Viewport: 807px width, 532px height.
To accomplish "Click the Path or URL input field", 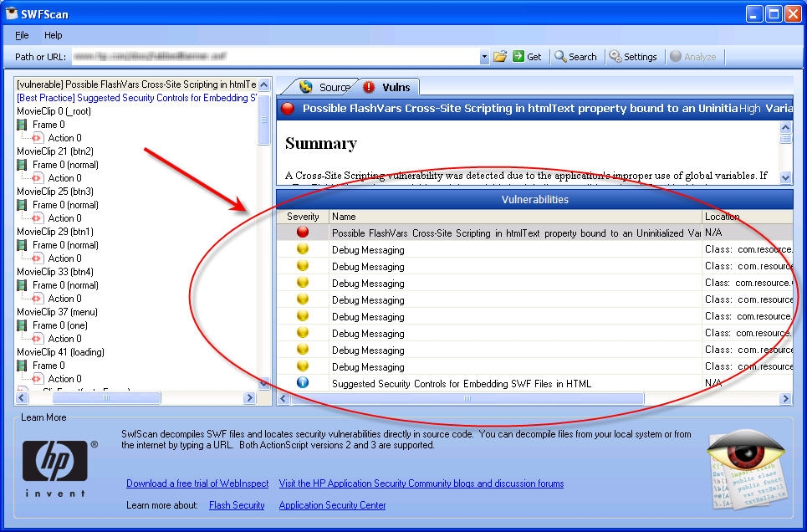I will [x=274, y=57].
